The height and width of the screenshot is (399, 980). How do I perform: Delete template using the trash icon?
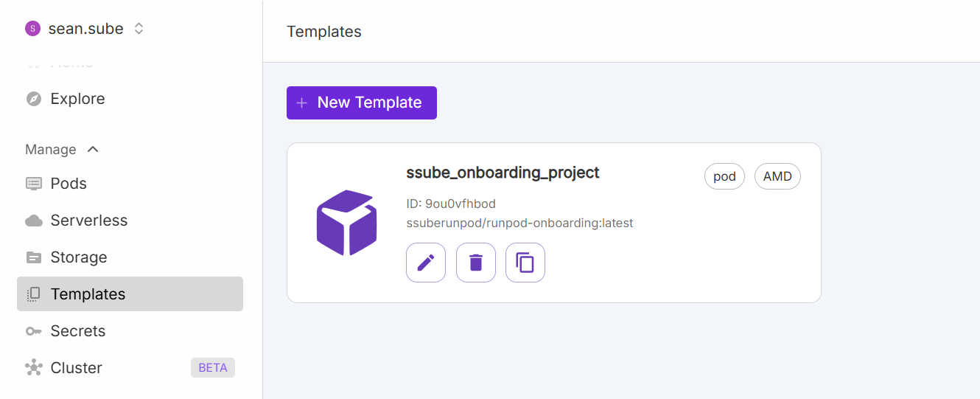point(476,263)
